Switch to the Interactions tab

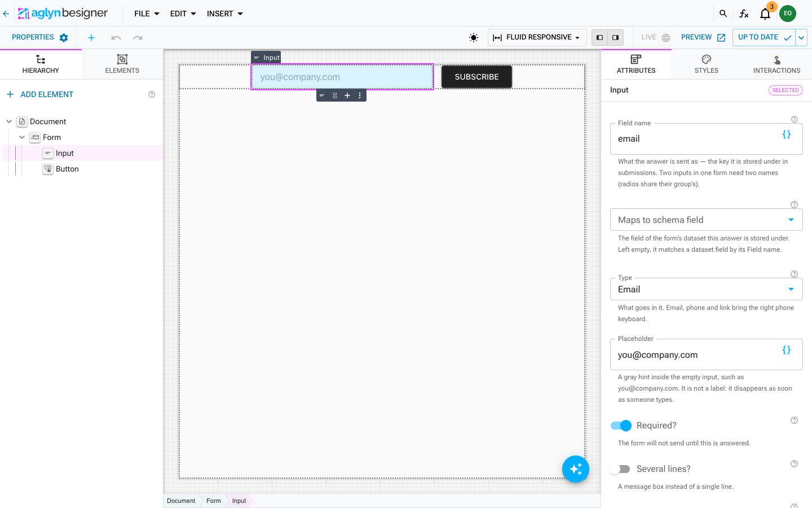776,64
